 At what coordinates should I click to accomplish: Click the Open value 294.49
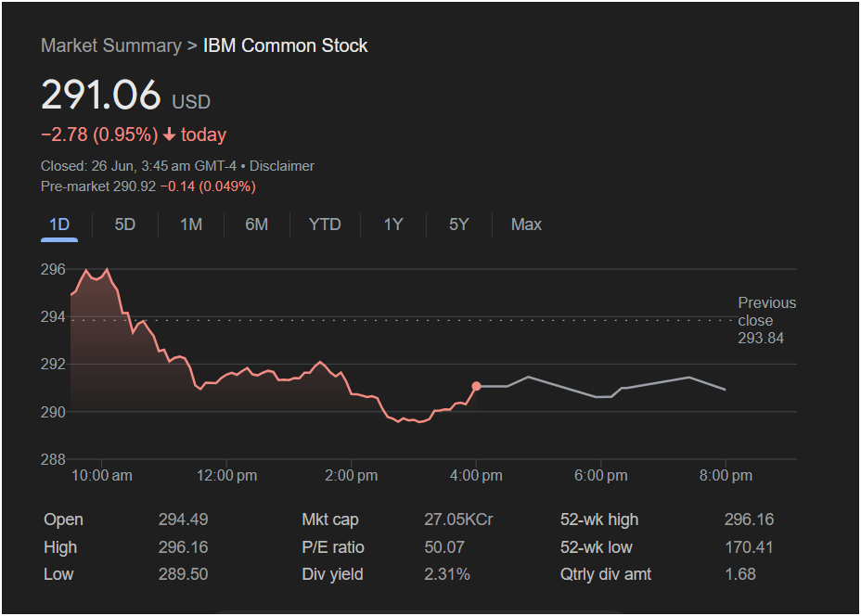[184, 520]
